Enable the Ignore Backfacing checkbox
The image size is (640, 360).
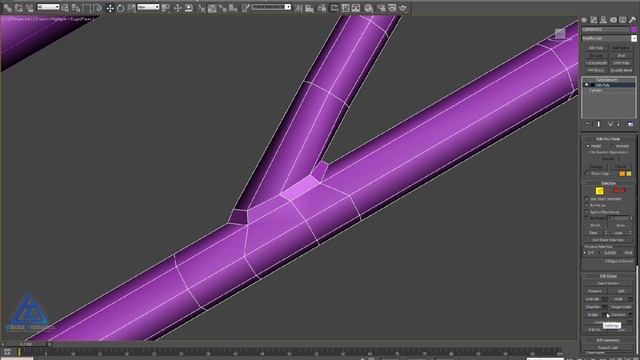point(587,212)
